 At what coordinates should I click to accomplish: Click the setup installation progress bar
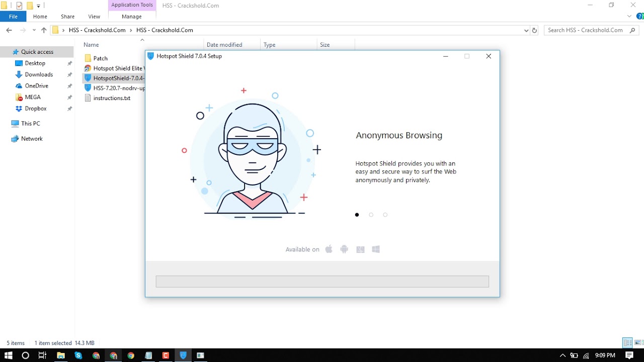[323, 282]
